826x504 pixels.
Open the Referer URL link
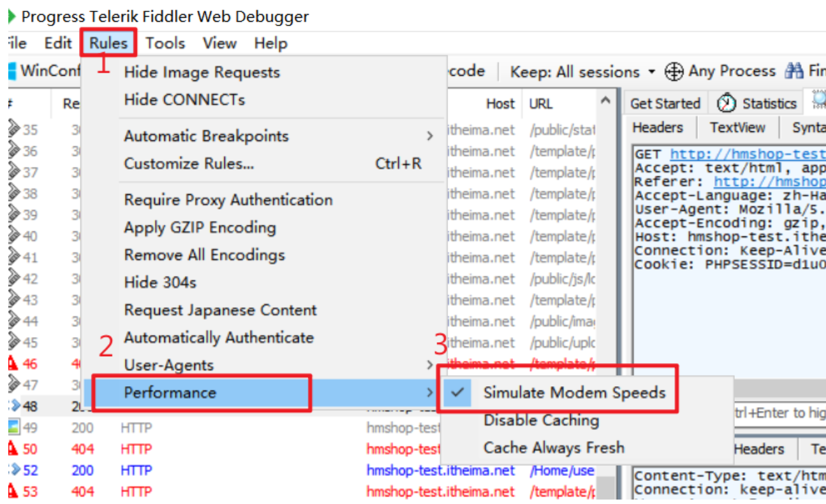769,182
